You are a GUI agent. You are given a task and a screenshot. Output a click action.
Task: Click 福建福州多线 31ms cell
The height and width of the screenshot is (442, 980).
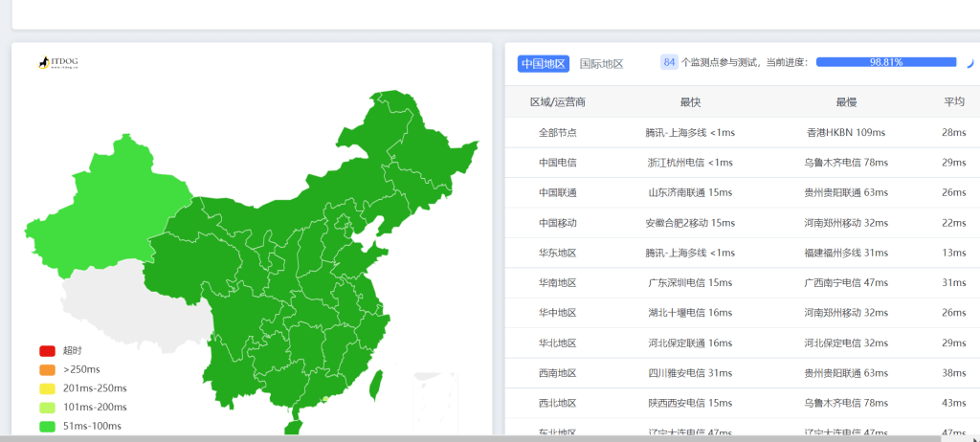pyautogui.click(x=846, y=253)
